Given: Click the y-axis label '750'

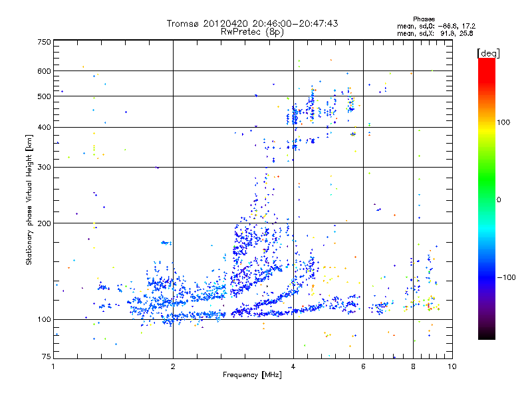Looking at the screenshot, I should [x=44, y=42].
